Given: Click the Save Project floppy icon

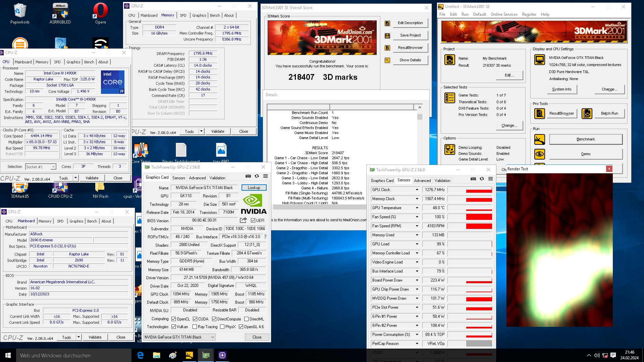Looking at the screenshot, I should [387, 36].
